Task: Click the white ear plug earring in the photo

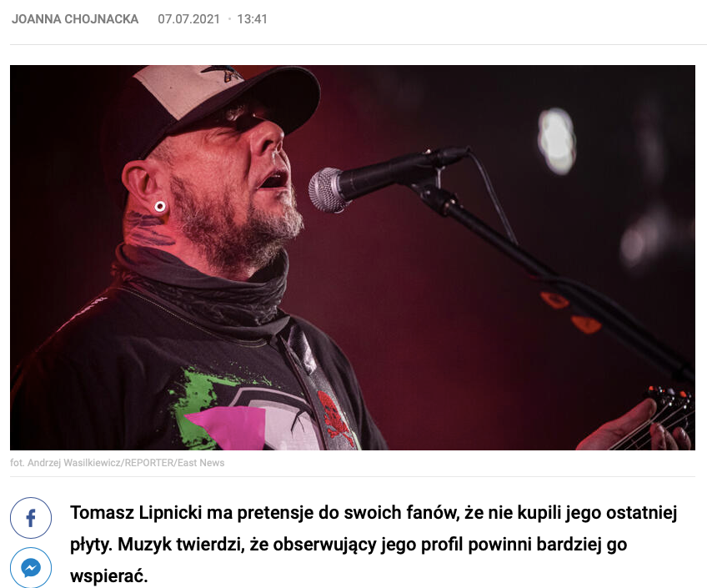Action: pos(159,207)
